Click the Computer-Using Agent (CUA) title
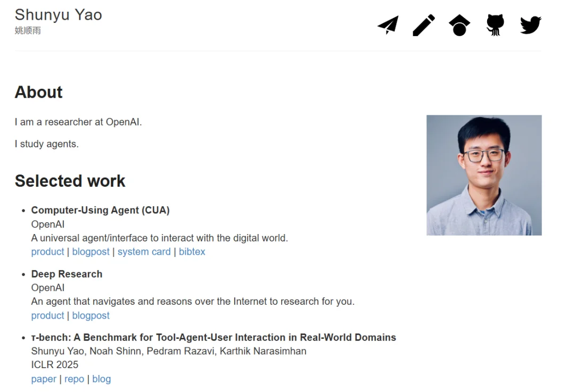This screenshot has height=392, width=575. 101,210
